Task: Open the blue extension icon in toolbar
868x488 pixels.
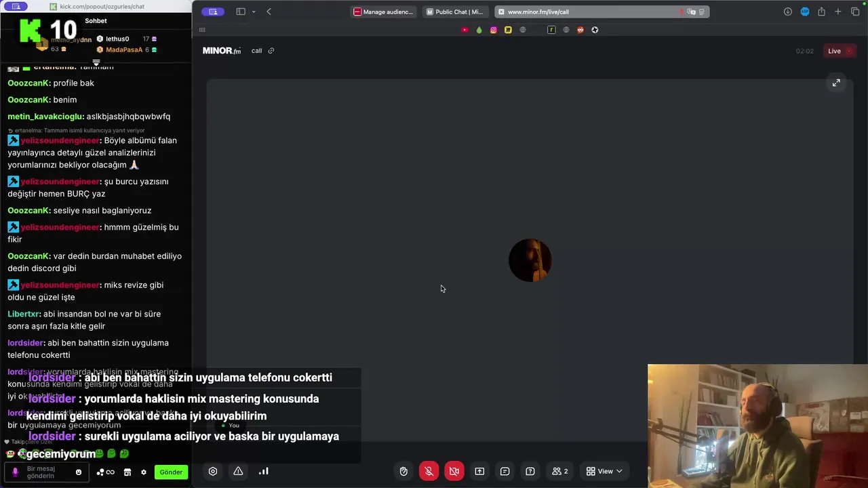Action: [805, 12]
